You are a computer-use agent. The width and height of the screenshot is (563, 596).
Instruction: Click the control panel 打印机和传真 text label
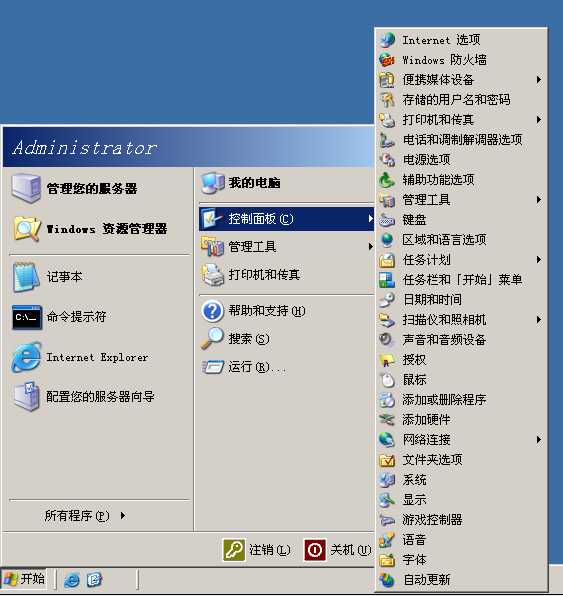click(438, 120)
